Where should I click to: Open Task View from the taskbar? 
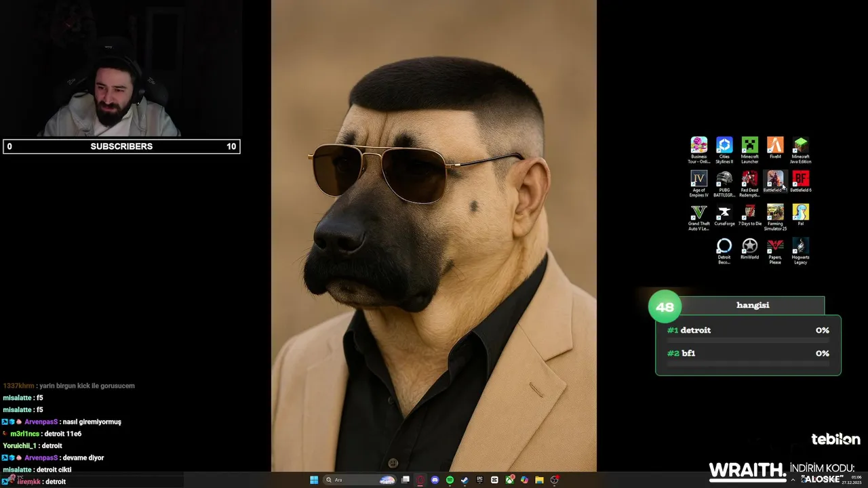(406, 480)
